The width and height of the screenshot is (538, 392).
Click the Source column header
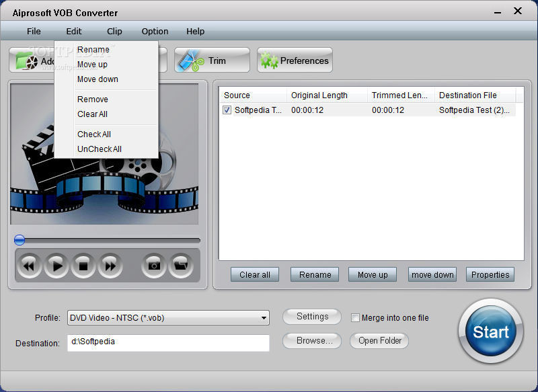click(253, 95)
